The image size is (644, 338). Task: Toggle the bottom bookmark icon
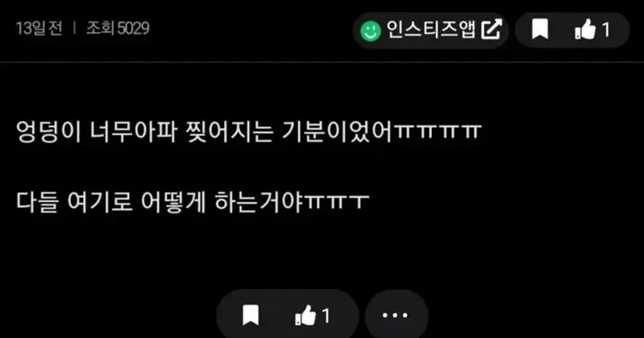(x=250, y=316)
